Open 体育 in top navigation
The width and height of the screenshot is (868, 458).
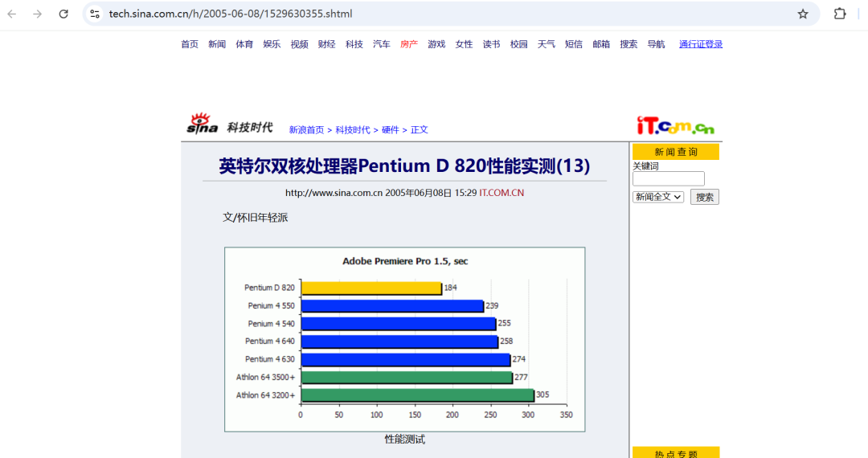click(244, 44)
